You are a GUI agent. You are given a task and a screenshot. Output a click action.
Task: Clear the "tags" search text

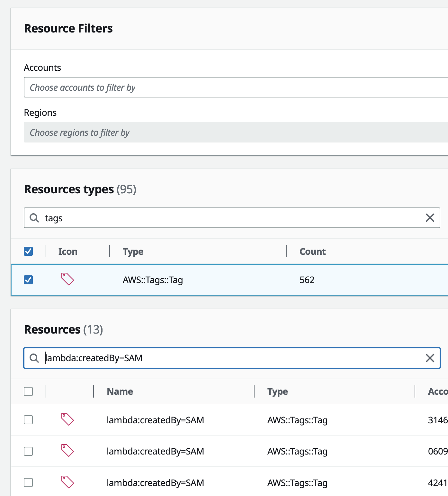coord(430,218)
